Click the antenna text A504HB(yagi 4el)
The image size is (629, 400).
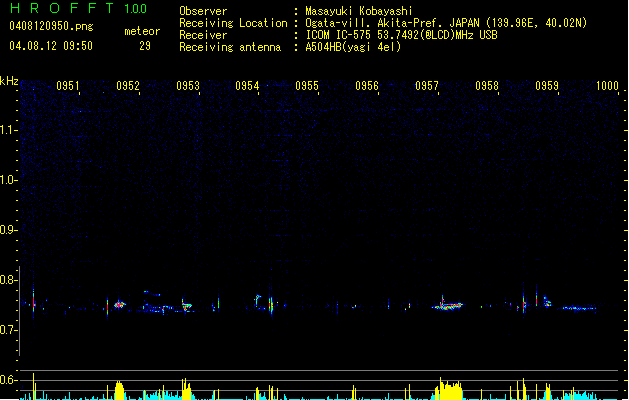pos(353,47)
